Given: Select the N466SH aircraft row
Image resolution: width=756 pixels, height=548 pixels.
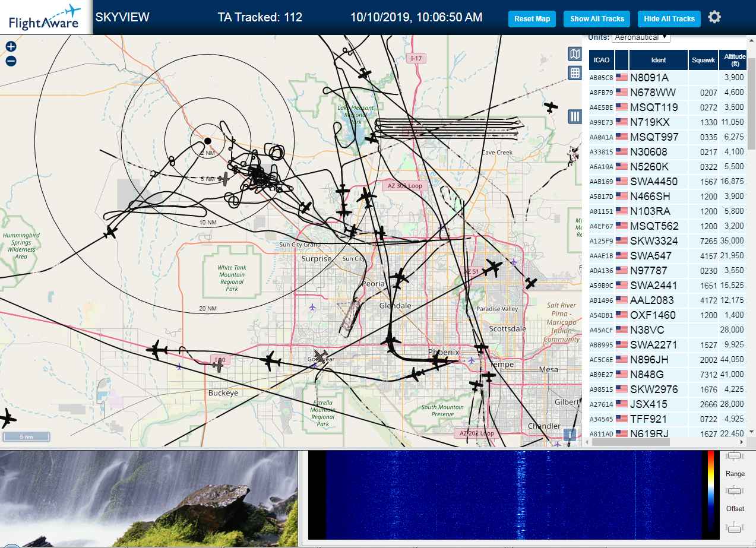Looking at the screenshot, I should coord(668,196).
